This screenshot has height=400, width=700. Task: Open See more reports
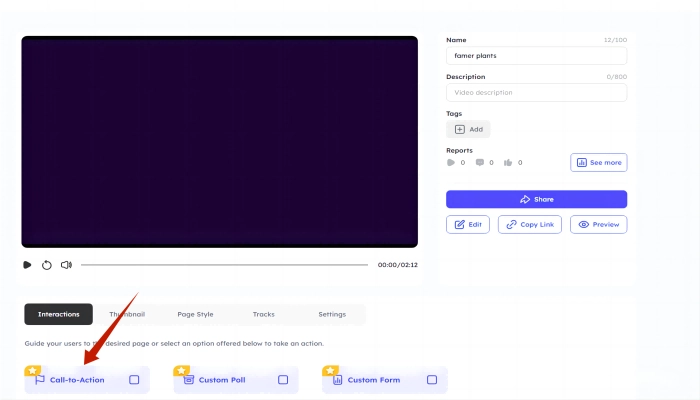(598, 162)
